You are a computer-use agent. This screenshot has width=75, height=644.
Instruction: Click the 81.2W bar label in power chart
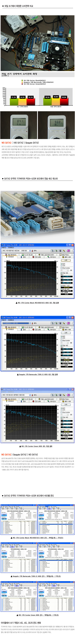pyautogui.click(x=14, y=97)
